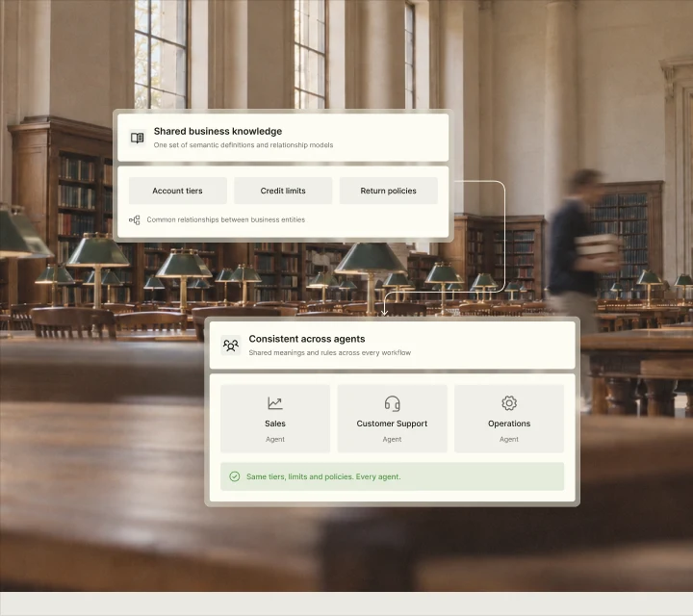Click the 'Agent' label under Customer Support

pos(392,439)
